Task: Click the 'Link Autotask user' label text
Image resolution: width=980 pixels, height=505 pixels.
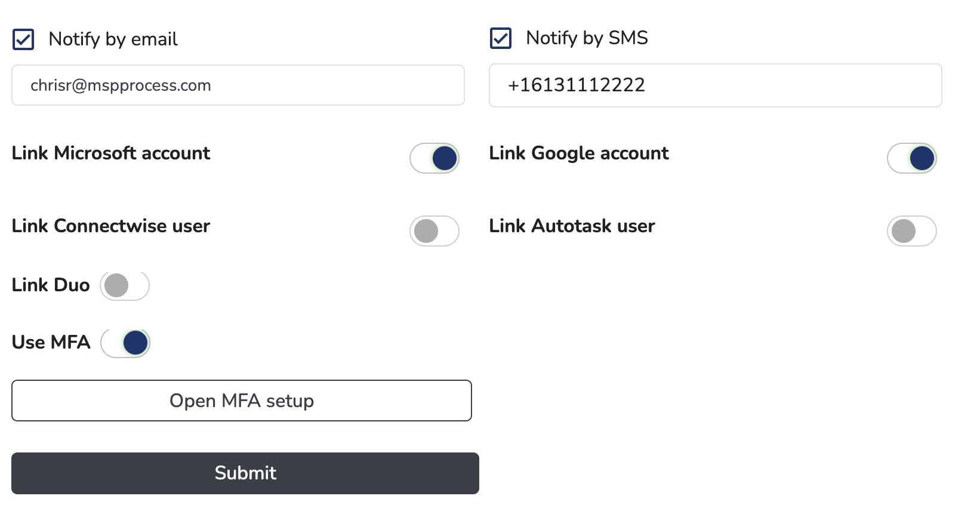Action: tap(572, 226)
